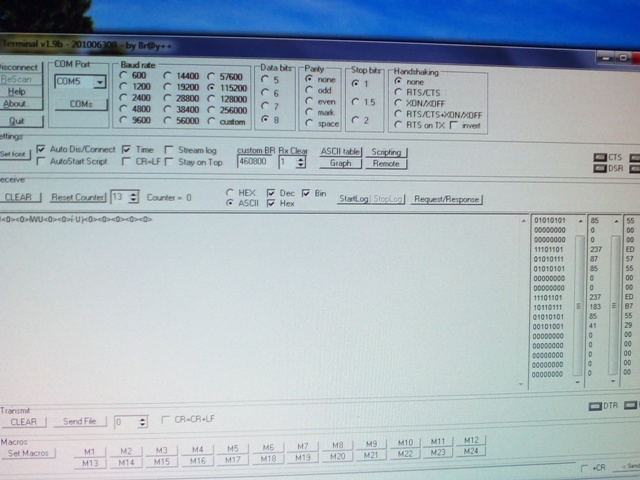Click the CTS indicator light
The image size is (640, 480).
600,158
